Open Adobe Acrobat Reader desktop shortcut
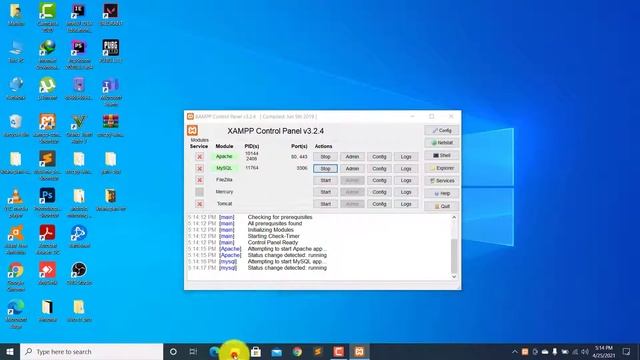This screenshot has width=640, height=360. pyautogui.click(x=47, y=240)
